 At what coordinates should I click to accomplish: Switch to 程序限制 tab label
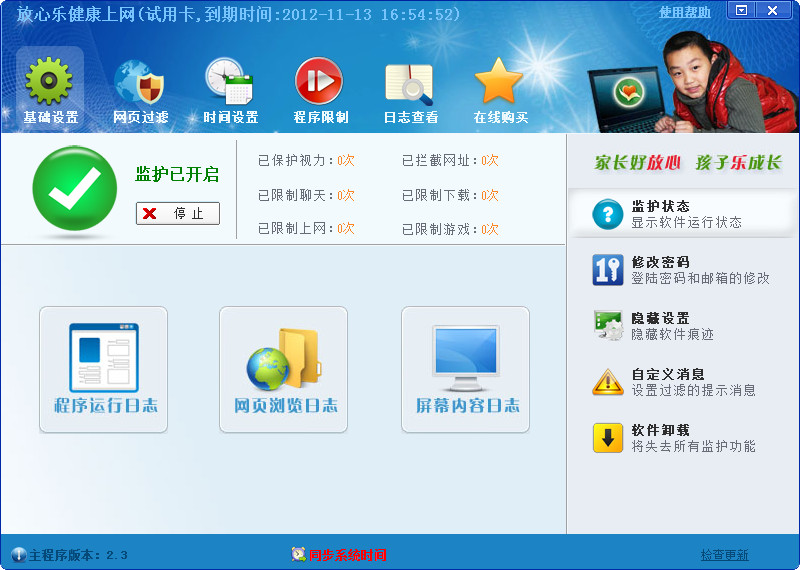(320, 117)
